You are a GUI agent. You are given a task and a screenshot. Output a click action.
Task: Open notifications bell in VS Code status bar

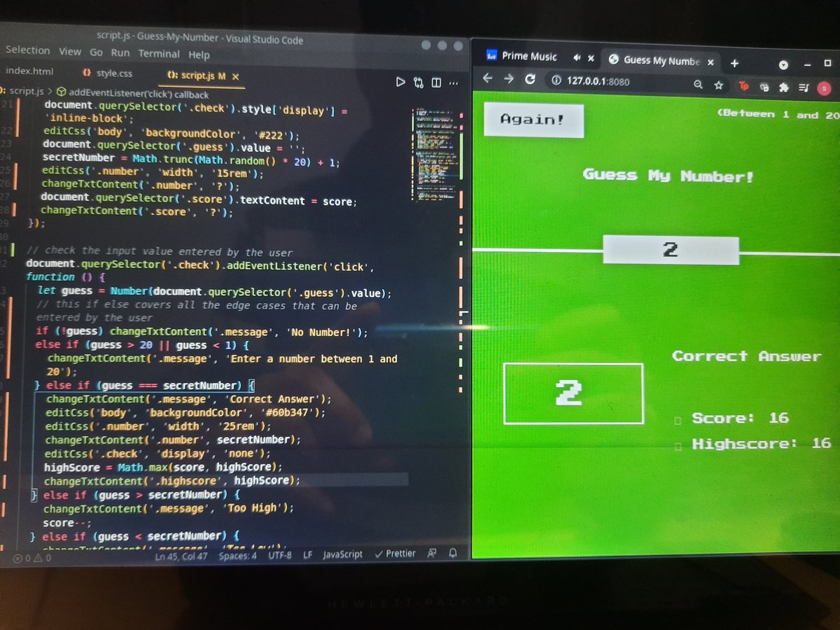[453, 554]
